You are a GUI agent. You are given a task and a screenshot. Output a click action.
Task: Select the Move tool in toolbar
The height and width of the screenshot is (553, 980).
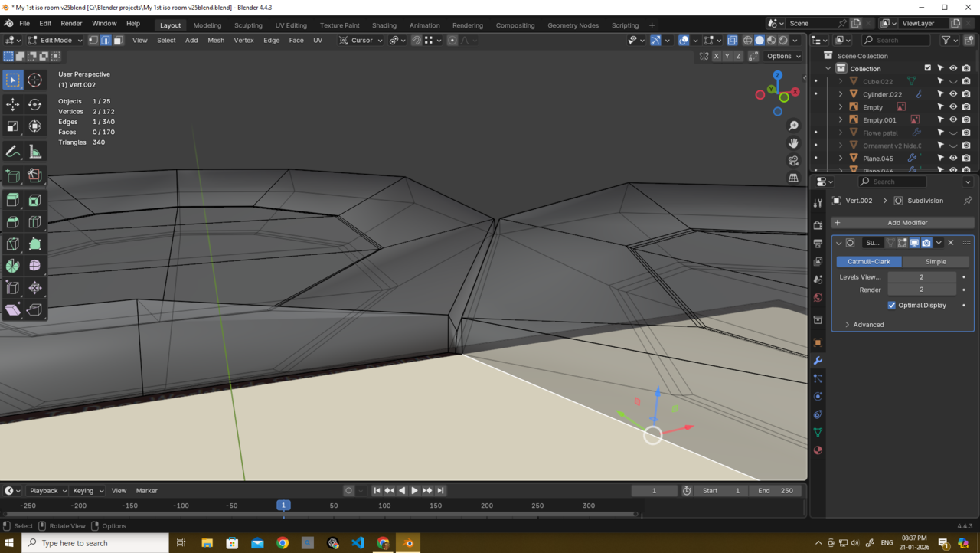point(13,104)
